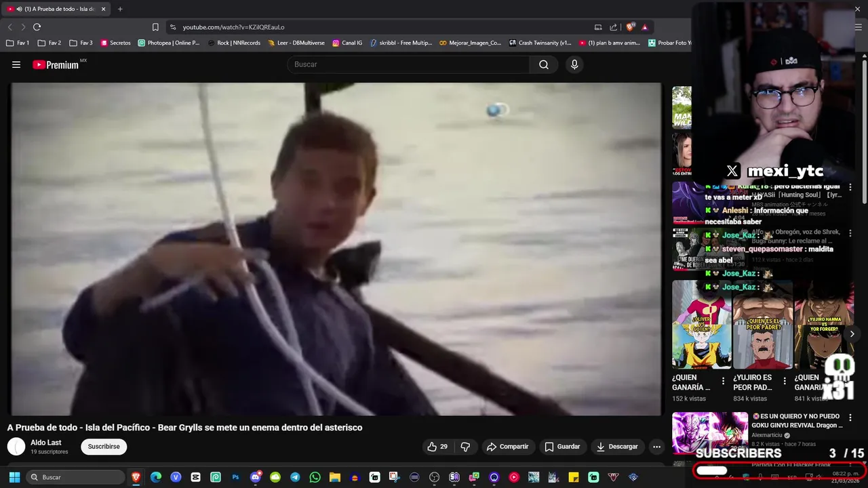Image resolution: width=868 pixels, height=488 pixels.
Task: Save the video with Guardar
Action: (x=562, y=447)
